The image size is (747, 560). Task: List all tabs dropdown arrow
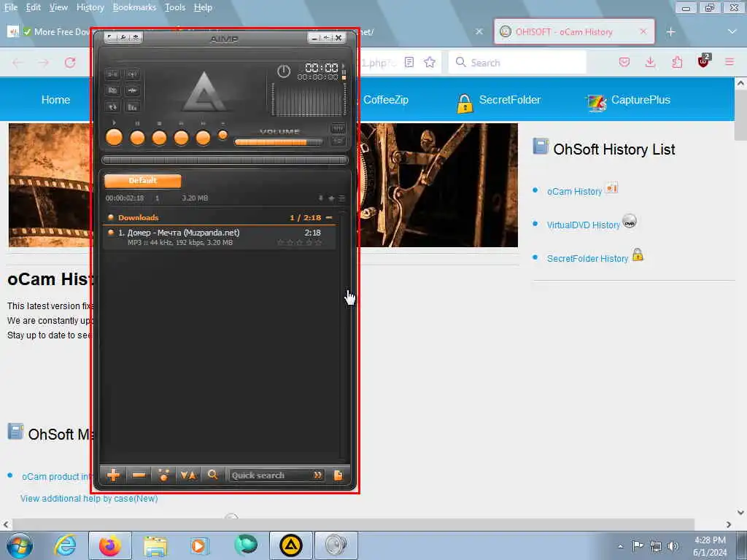(732, 32)
